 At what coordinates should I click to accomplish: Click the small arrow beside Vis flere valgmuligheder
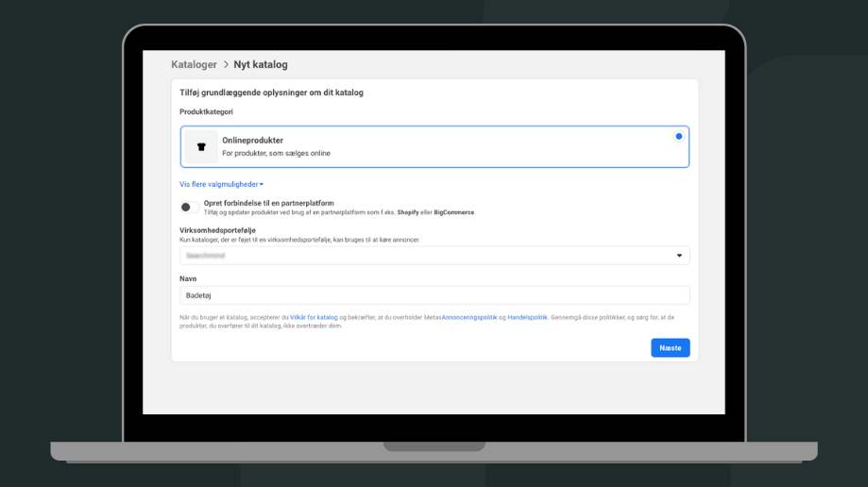[262, 185]
